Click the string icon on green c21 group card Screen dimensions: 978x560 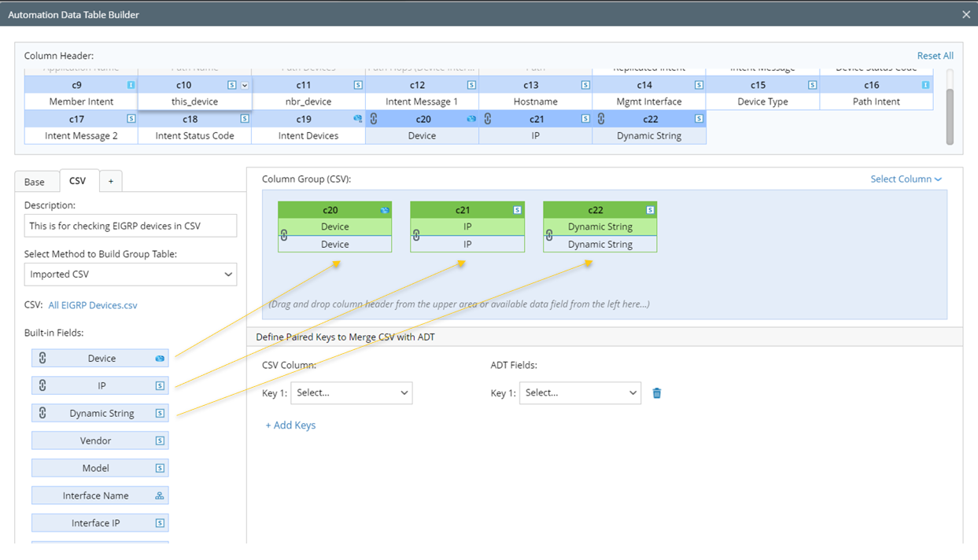pos(517,210)
